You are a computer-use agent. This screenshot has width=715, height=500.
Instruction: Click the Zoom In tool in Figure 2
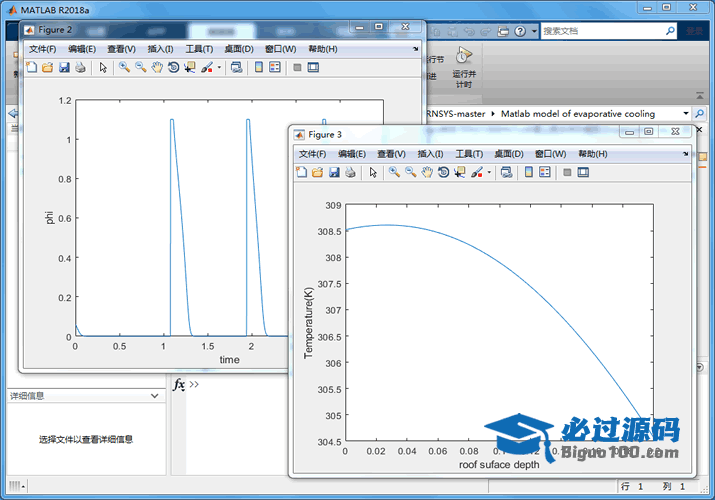pyautogui.click(x=124, y=68)
